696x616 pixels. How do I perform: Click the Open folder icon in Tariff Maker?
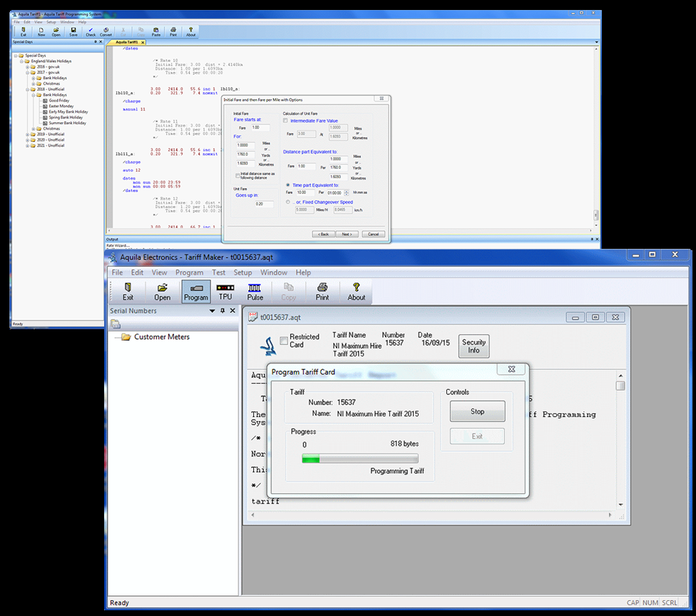point(163,291)
